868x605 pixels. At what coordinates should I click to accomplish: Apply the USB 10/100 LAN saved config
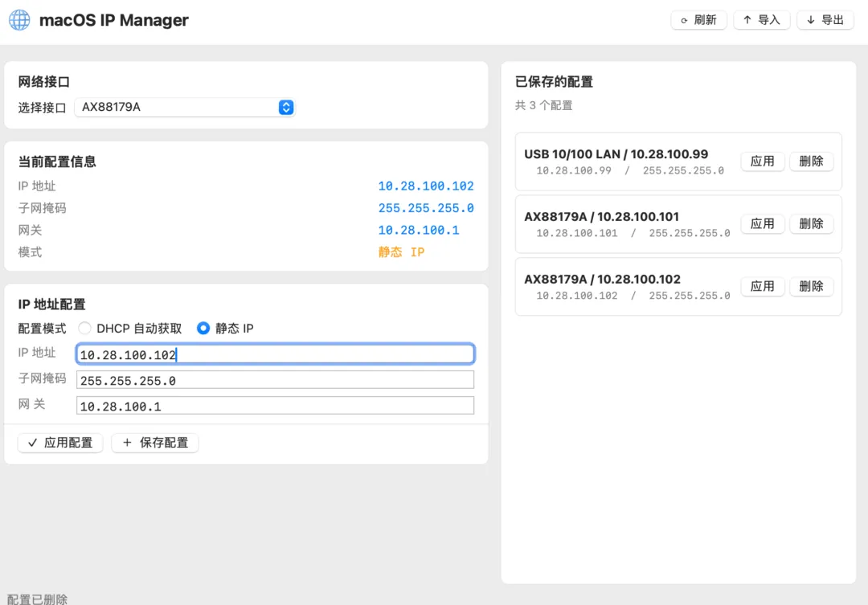(x=762, y=161)
